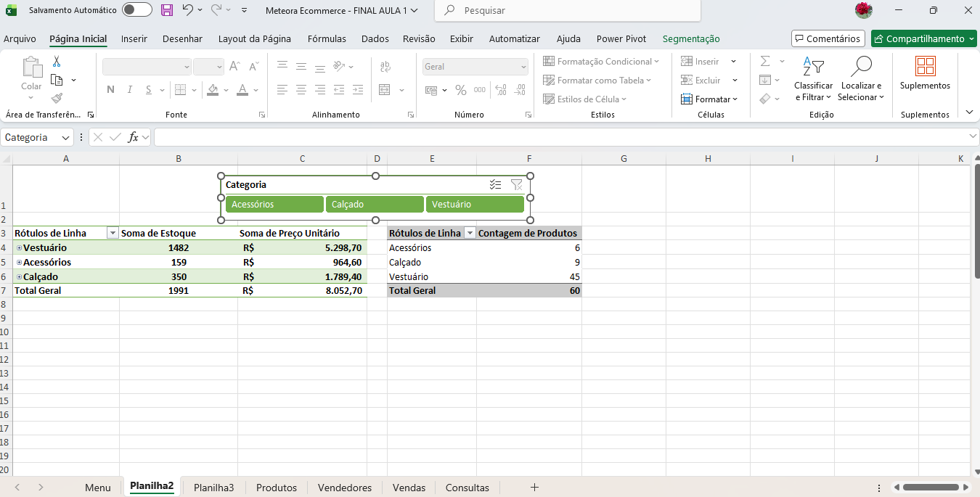Toggle the Salvamento Automático switch
Viewport: 980px width, 497px height.
[137, 10]
